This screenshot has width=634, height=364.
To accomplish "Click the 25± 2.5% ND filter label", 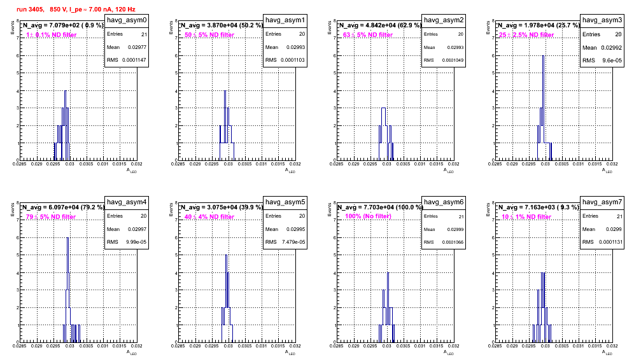I will click(526, 35).
